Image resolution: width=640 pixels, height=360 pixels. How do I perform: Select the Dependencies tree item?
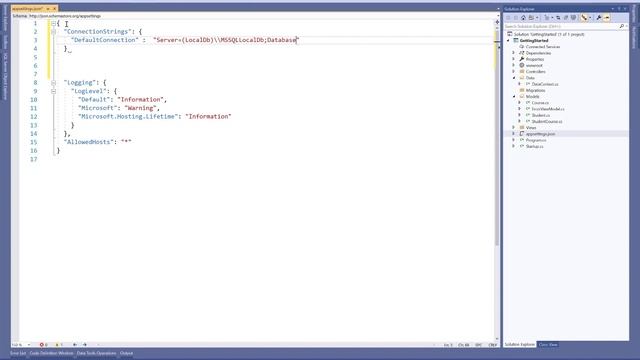tap(538, 53)
